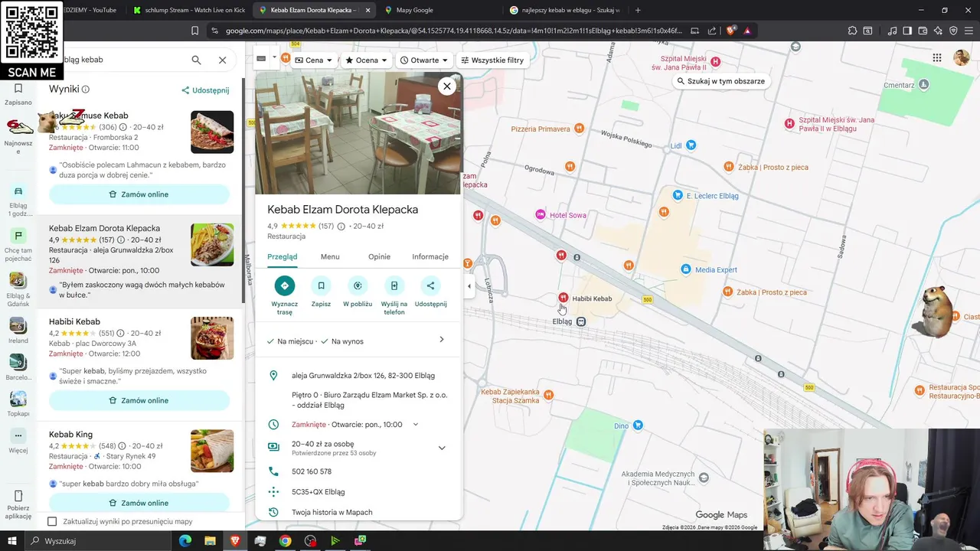Open the Ocena rating filter dropdown

click(x=367, y=60)
